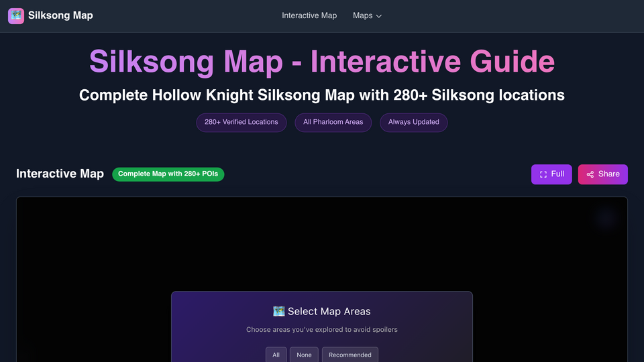Viewport: 644px width, 362px height.
Task: Click the fullscreen icon in Full button
Action: [543, 174]
